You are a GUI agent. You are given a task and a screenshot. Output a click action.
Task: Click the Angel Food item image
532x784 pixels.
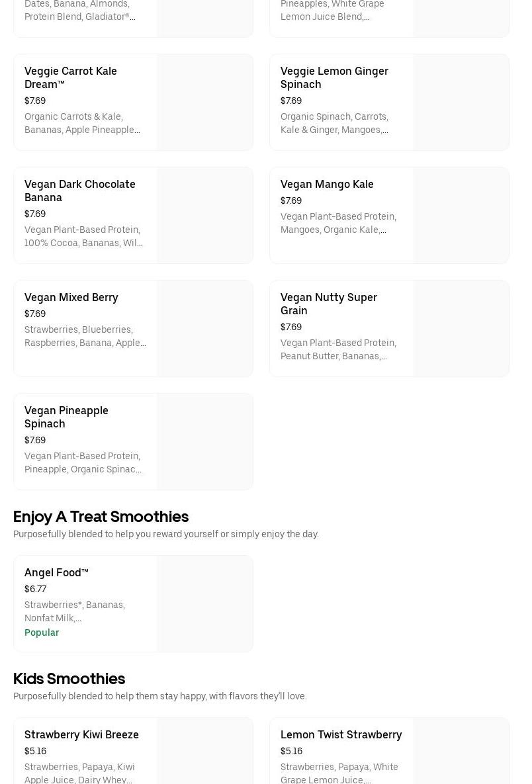(204, 603)
